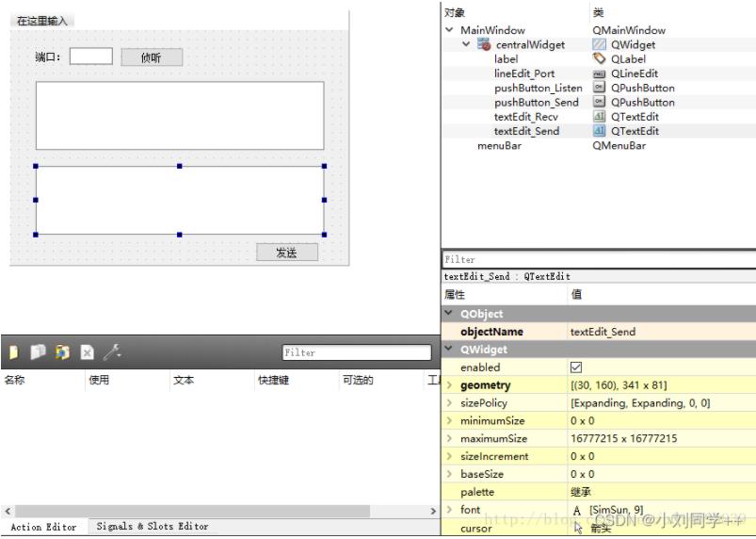Expand the geometry property

(x=449, y=385)
